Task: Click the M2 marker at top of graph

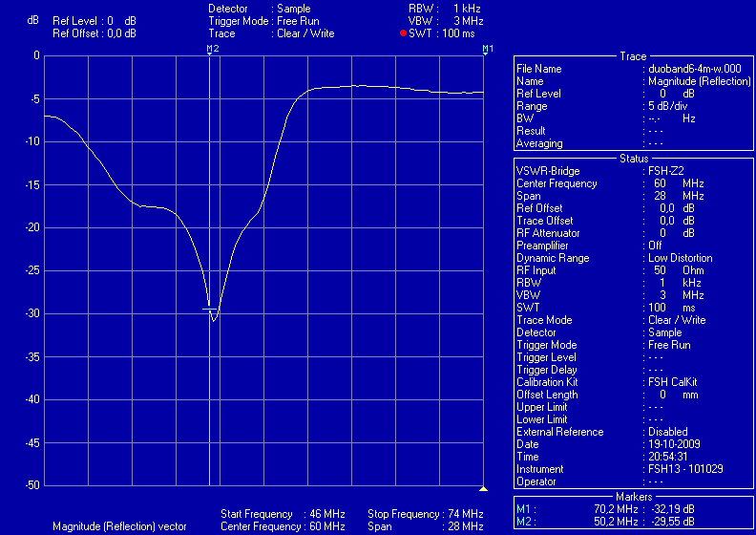Action: tap(212, 48)
